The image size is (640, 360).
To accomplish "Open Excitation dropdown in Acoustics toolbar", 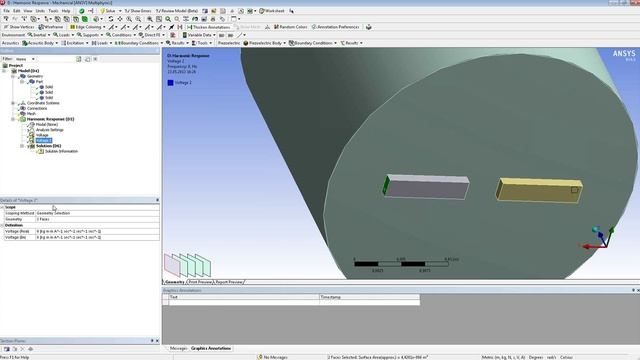I will (75, 43).
